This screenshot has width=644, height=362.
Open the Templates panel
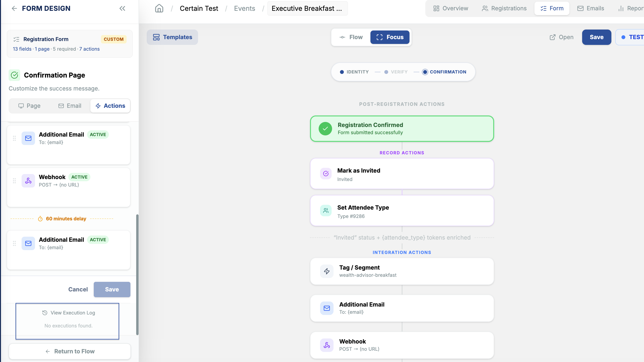172,37
